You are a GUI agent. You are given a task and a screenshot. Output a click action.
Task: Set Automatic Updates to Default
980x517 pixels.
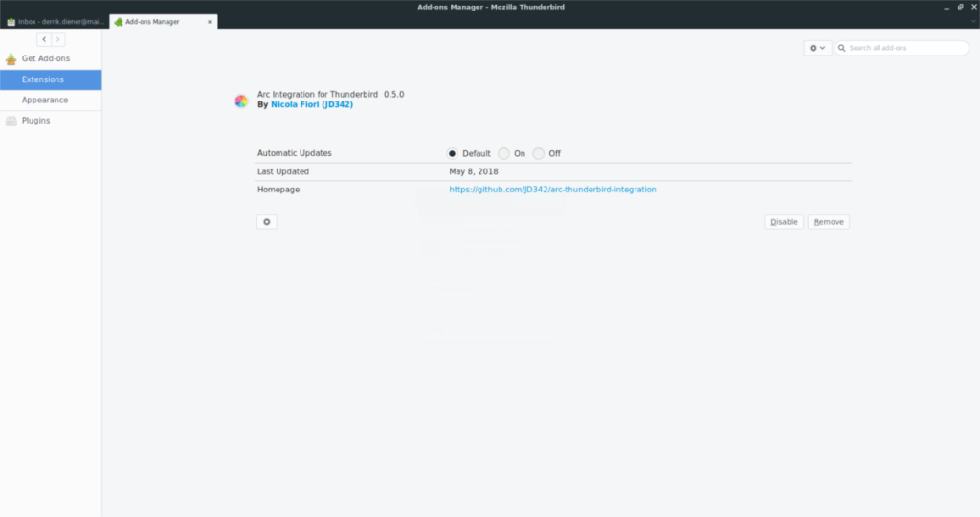[452, 154]
